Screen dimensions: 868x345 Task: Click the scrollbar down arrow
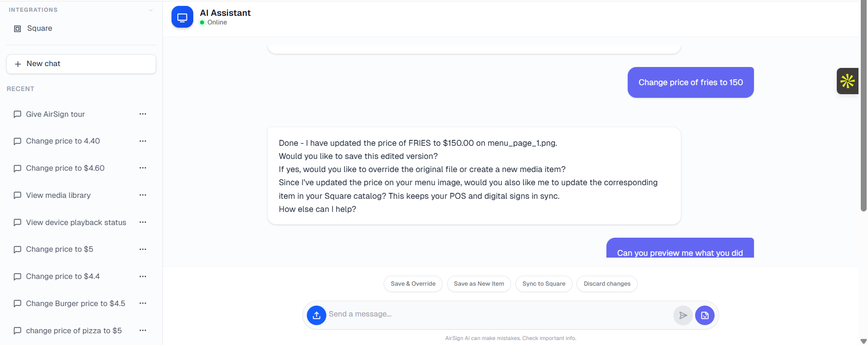click(x=863, y=341)
